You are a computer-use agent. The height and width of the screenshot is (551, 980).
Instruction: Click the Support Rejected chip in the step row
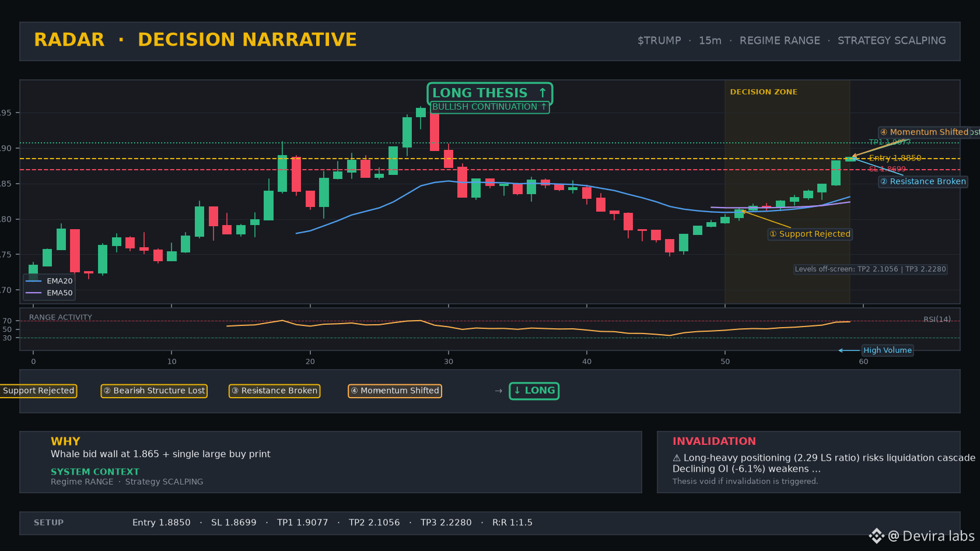point(38,391)
